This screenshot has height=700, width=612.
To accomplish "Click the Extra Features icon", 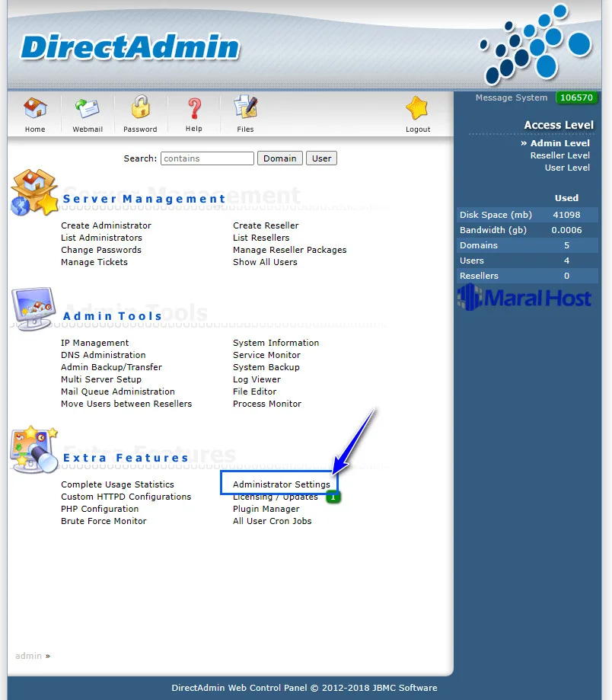I will (33, 449).
